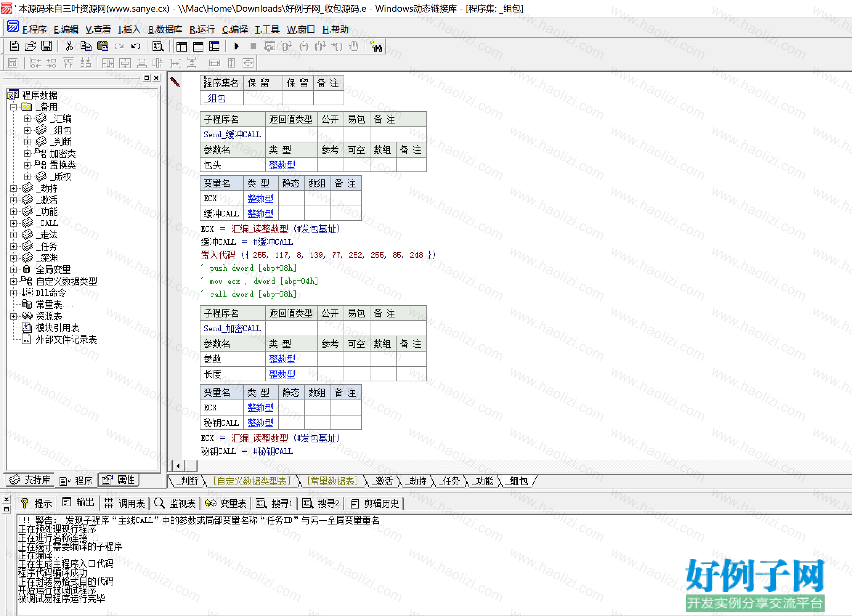Select 常量表 in the program tree

coord(54,305)
